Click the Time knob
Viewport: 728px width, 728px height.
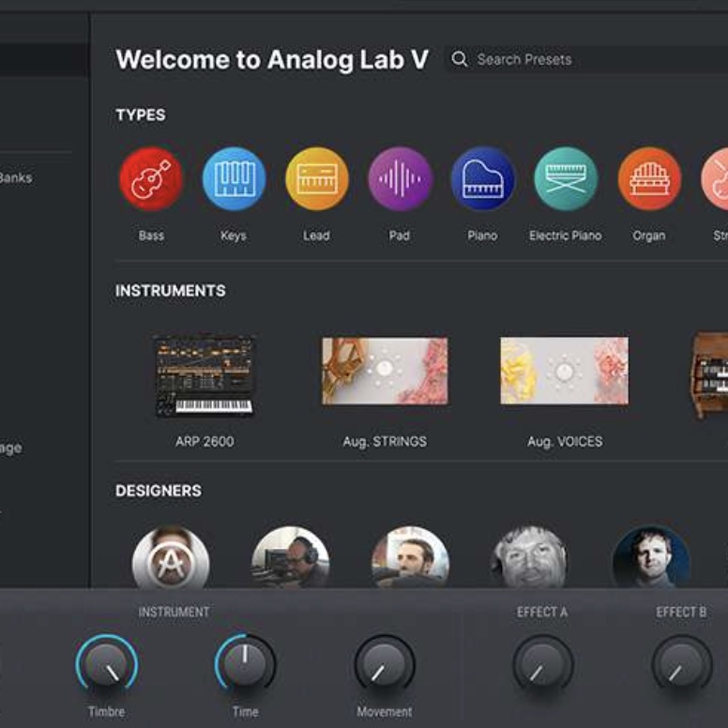(x=245, y=664)
